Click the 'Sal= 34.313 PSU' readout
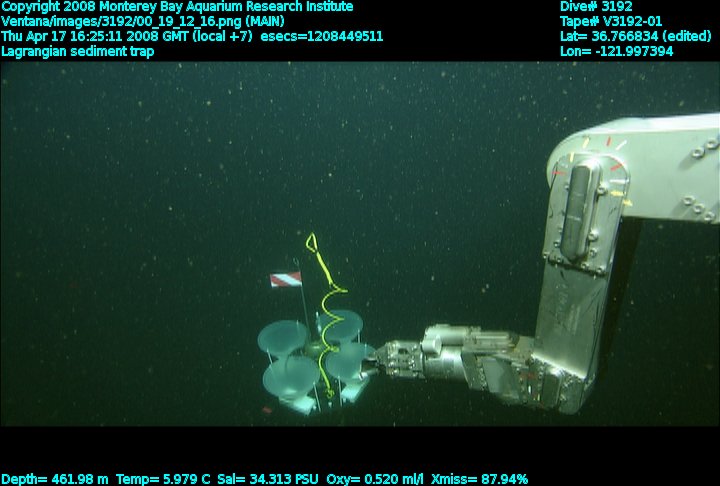 268,480
